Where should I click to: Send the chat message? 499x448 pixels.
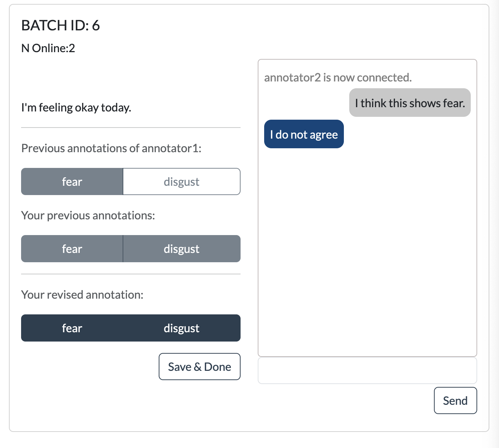[455, 400]
